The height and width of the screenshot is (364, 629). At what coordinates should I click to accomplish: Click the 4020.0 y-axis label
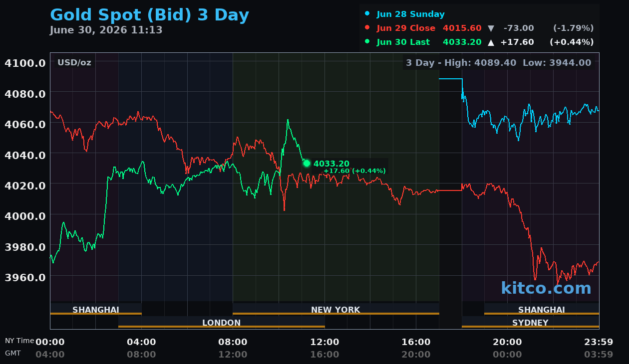click(25, 185)
